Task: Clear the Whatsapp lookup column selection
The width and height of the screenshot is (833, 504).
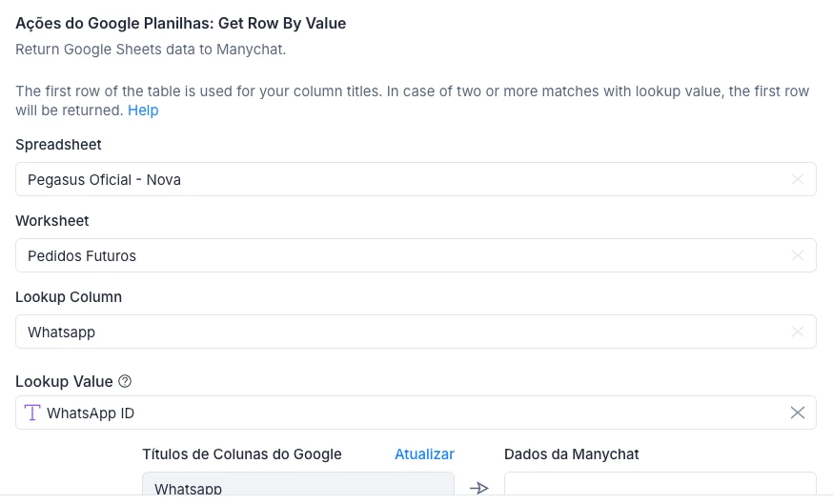Action: [798, 332]
